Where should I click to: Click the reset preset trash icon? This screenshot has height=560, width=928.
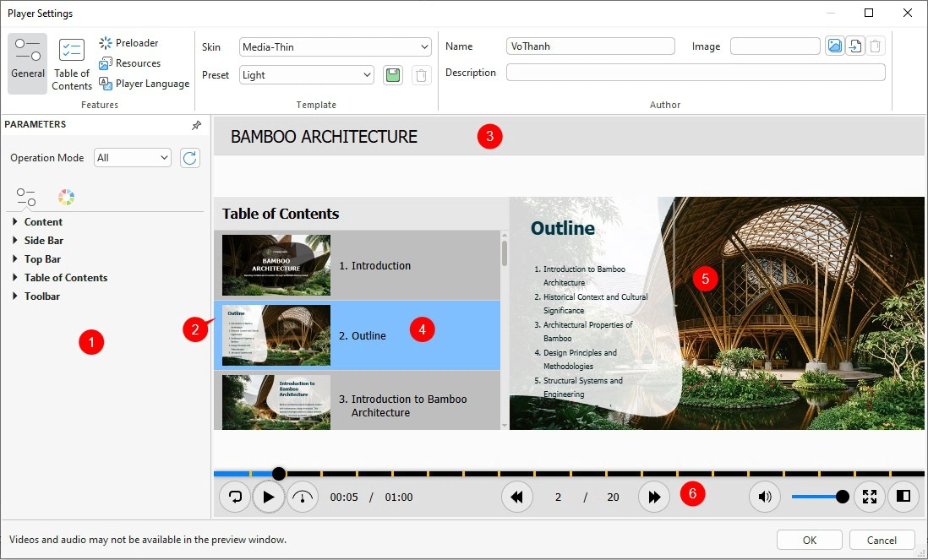pyautogui.click(x=421, y=74)
